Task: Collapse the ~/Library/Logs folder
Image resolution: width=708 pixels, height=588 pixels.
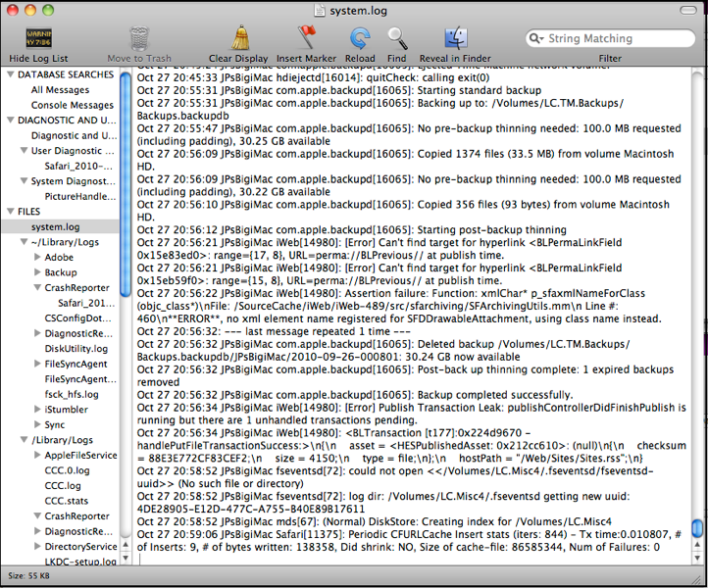Action: pos(24,242)
